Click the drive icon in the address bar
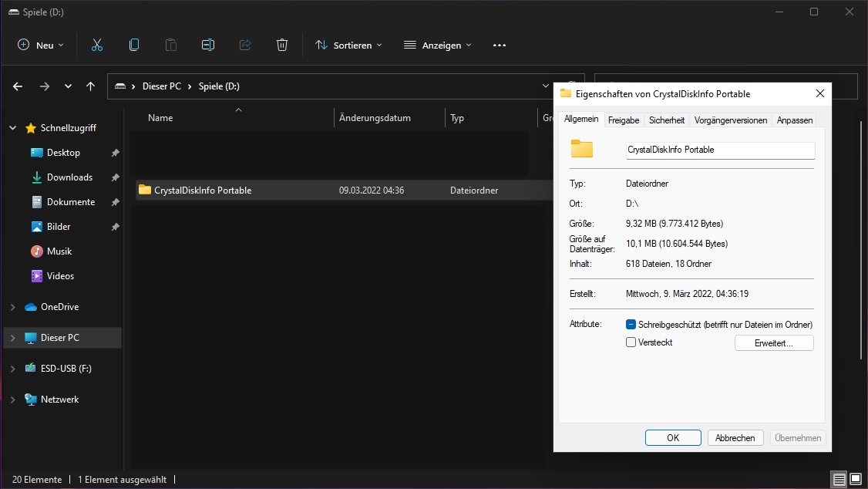Image resolution: width=868 pixels, height=489 pixels. click(x=120, y=86)
